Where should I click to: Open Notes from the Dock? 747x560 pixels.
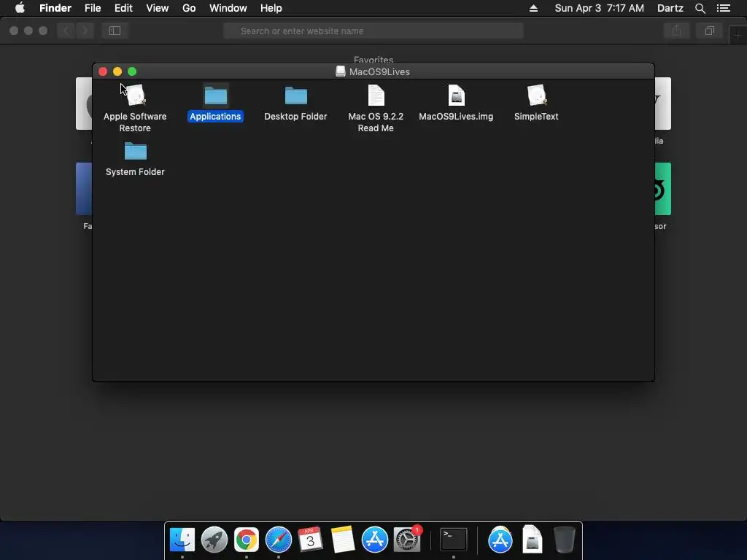tap(343, 540)
